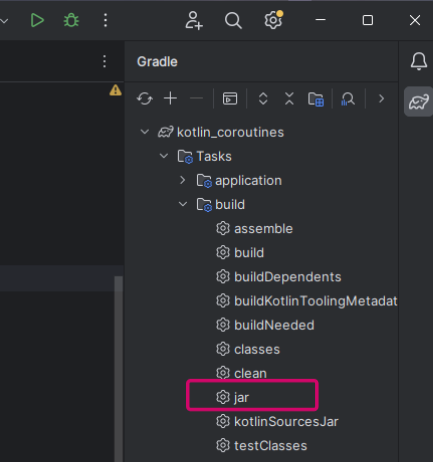
Task: Open the Notifications bell
Action: pos(419,61)
